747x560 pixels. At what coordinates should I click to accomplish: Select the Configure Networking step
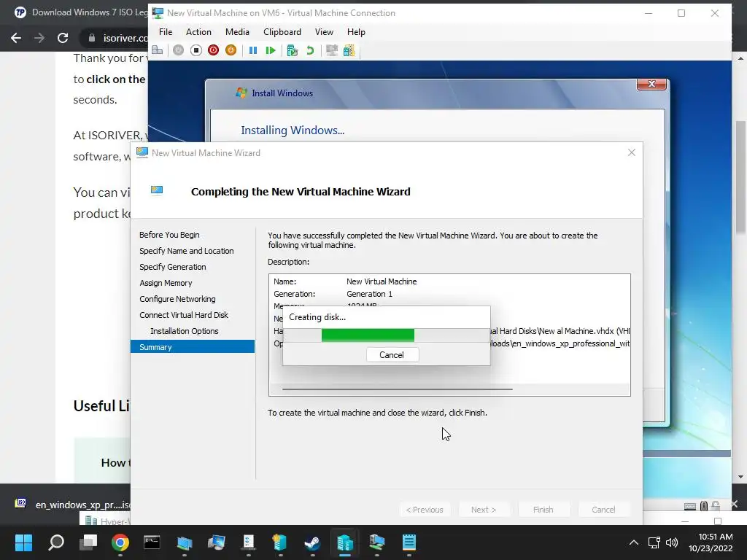[177, 299]
